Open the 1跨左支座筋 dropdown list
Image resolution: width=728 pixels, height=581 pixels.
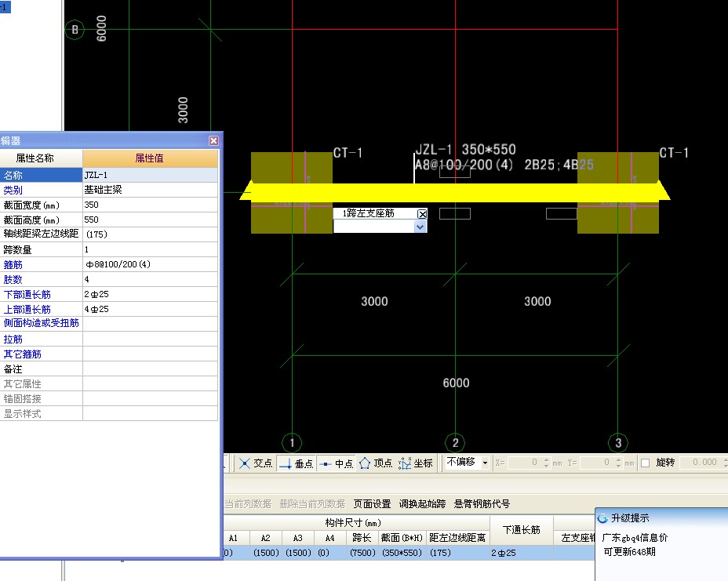point(420,227)
